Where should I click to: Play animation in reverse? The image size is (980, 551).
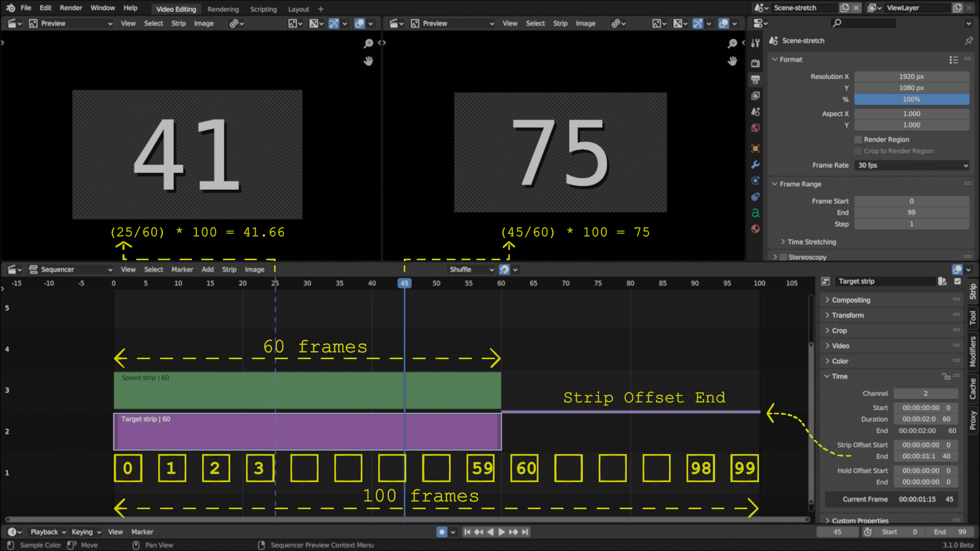click(491, 532)
